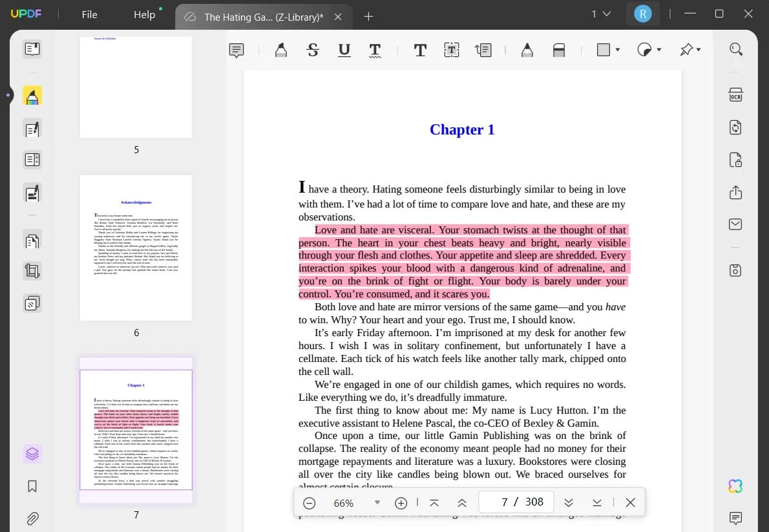Open the Form preparation tool in sidebar
The image size is (769, 532).
tap(32, 160)
